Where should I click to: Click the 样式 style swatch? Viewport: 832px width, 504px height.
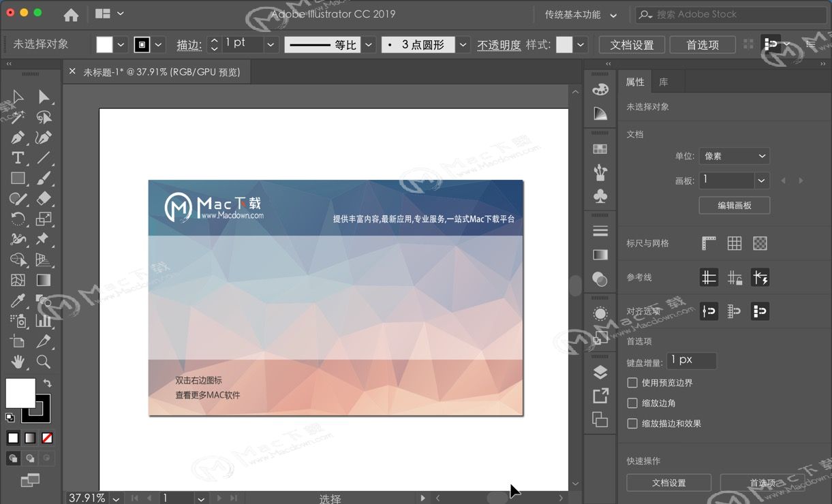[564, 45]
